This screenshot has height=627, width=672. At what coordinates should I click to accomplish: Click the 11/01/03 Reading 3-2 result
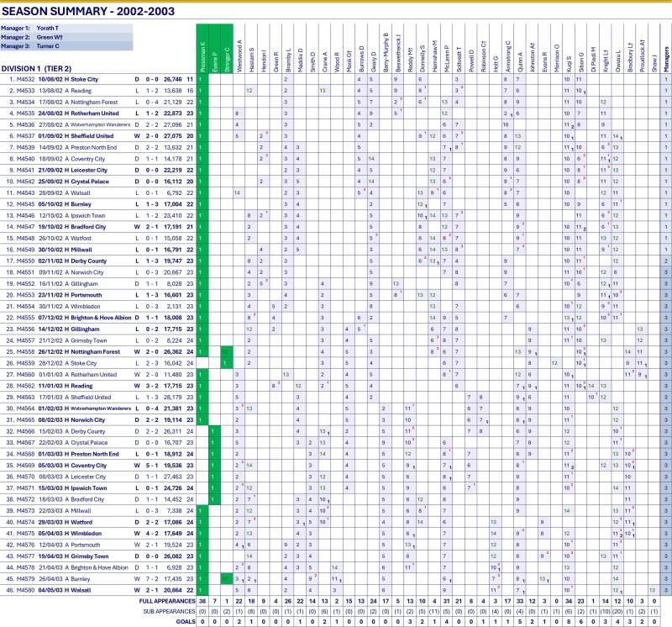(152, 386)
